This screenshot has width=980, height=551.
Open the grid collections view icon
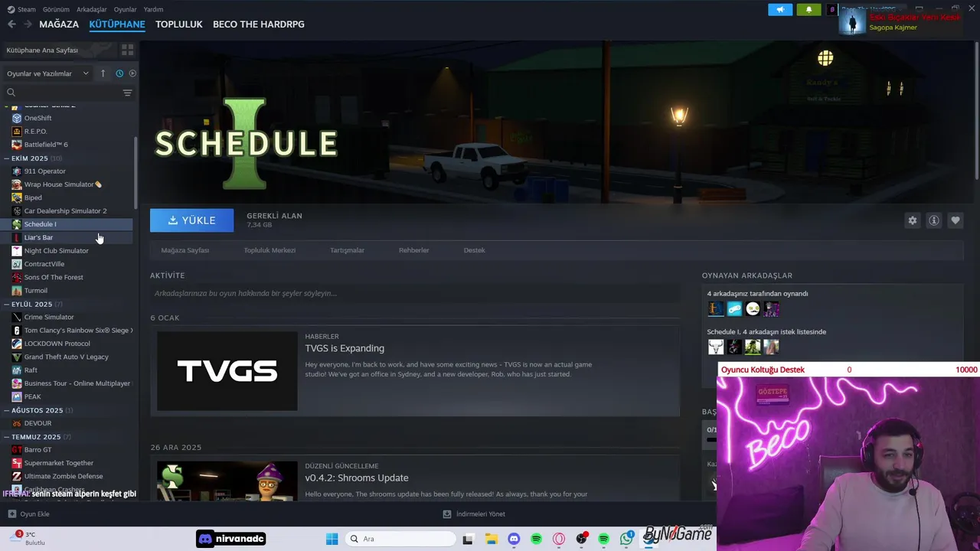[127, 50]
